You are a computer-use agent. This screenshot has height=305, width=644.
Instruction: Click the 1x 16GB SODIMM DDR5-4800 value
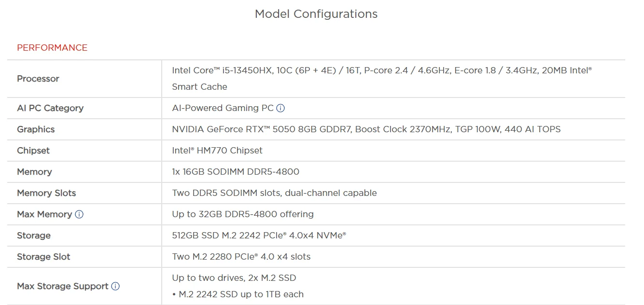(x=236, y=172)
